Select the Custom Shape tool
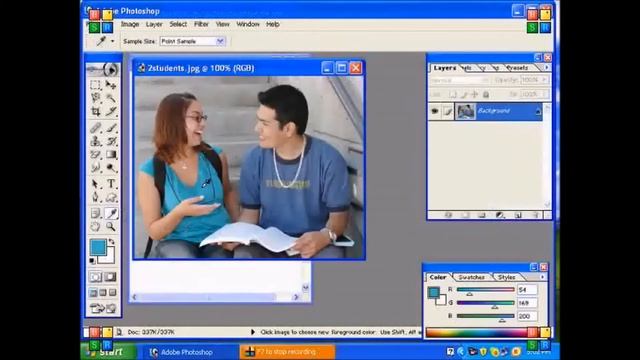 coord(111,198)
